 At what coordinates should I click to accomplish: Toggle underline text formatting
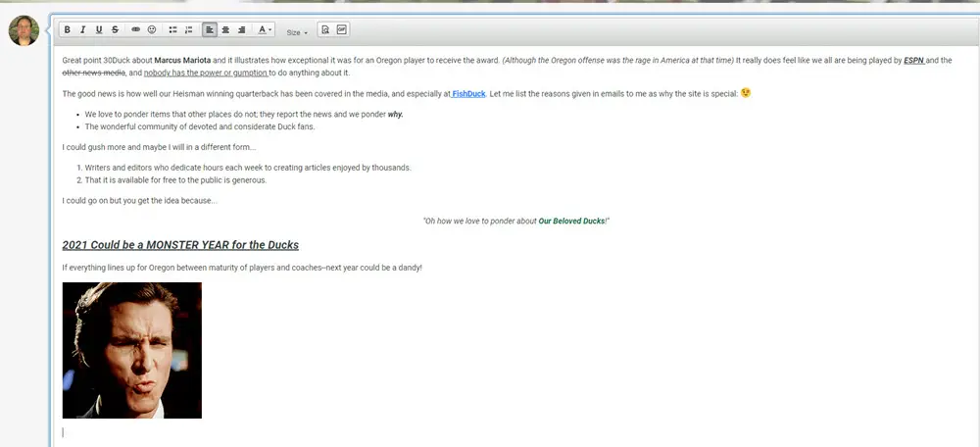99,30
